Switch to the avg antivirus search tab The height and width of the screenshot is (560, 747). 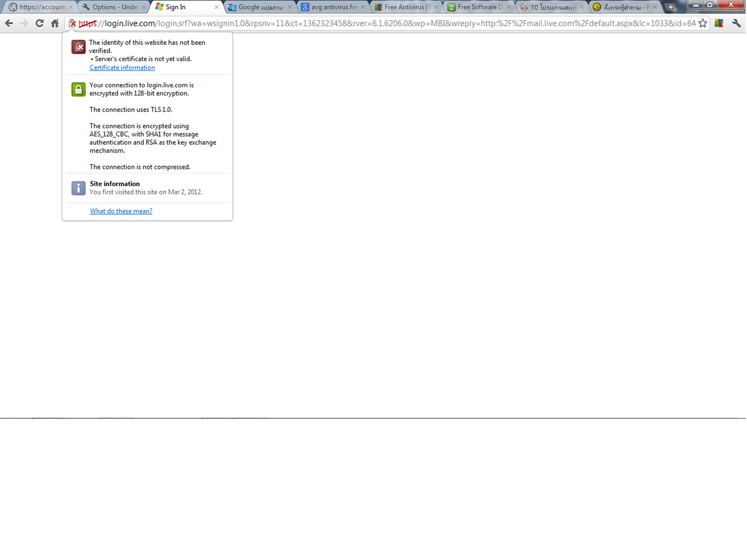(333, 7)
